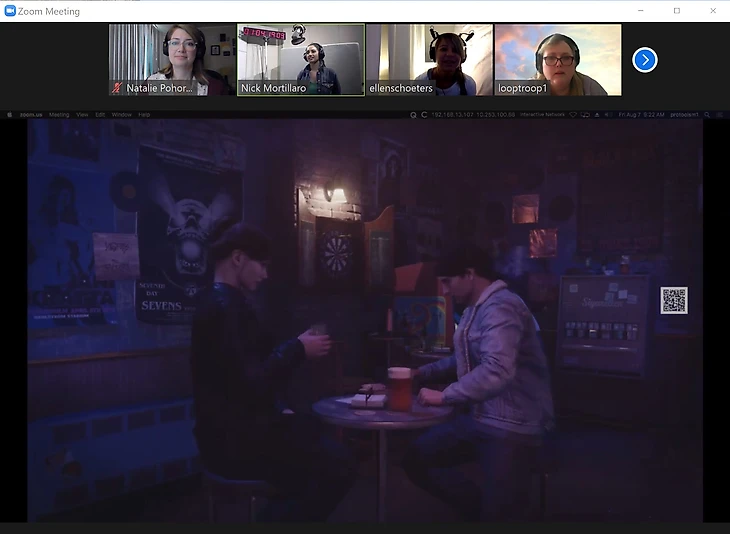Open Edit menu in shared screen
This screenshot has height=534, width=730.
pyautogui.click(x=100, y=115)
